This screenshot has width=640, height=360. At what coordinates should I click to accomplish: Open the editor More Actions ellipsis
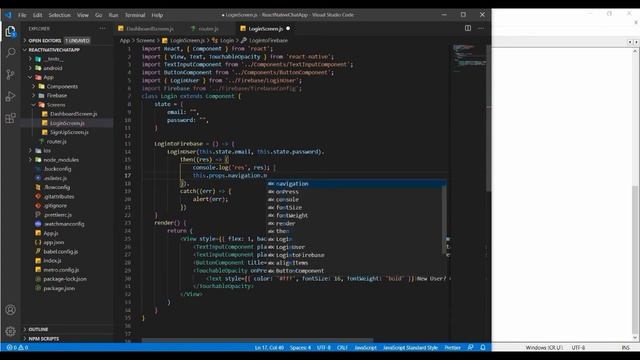coord(481,28)
